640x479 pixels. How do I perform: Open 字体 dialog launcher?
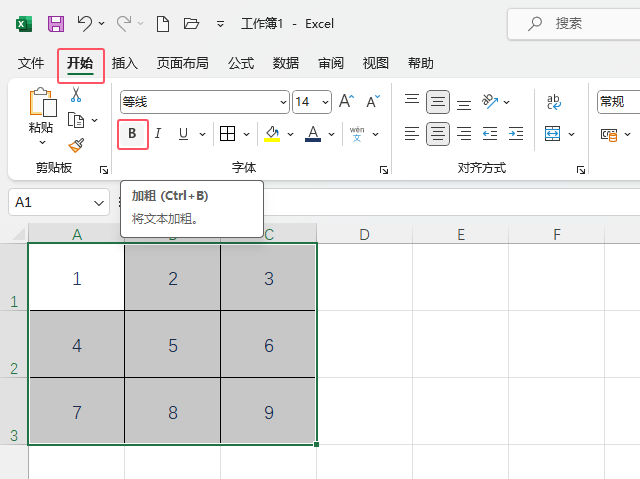click(x=384, y=170)
